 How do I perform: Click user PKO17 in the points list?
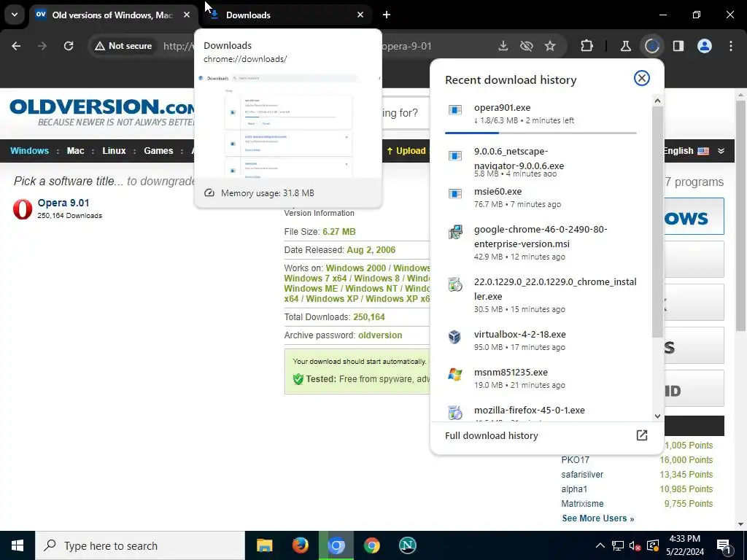(575, 460)
